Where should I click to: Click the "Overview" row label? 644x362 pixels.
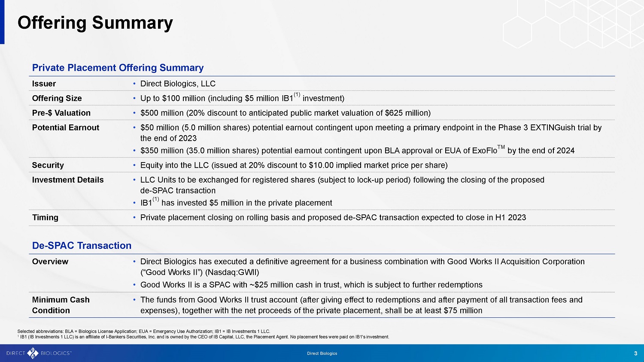50,262
